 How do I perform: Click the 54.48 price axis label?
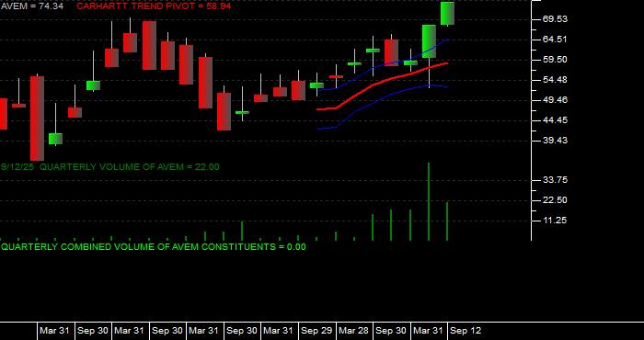tap(555, 80)
